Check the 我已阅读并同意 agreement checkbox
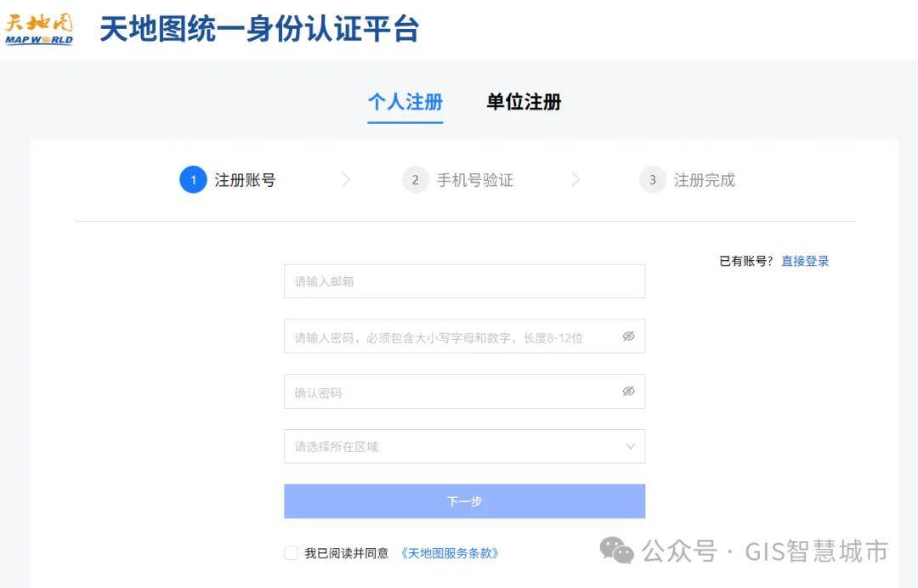 pos(291,553)
